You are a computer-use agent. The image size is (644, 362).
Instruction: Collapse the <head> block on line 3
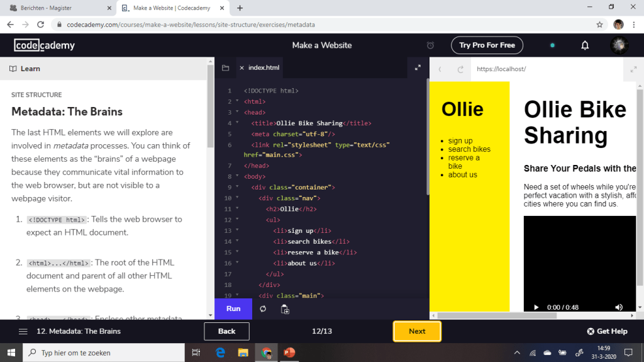click(237, 112)
